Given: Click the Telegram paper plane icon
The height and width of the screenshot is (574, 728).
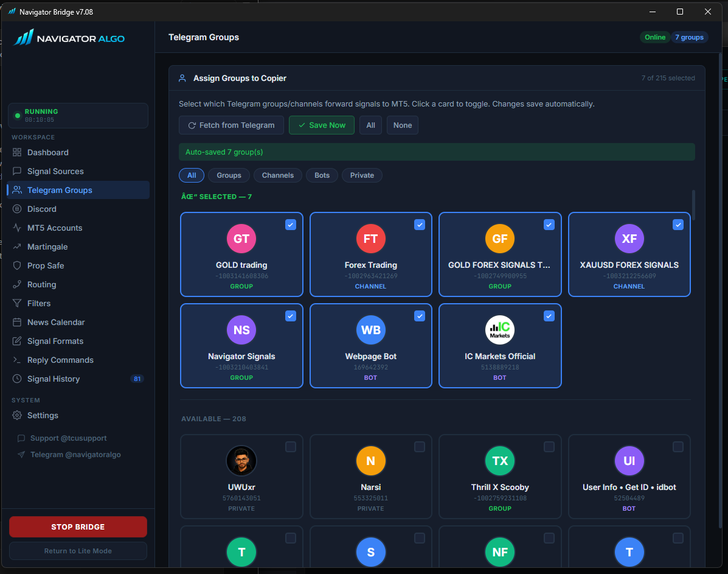Looking at the screenshot, I should coord(21,455).
